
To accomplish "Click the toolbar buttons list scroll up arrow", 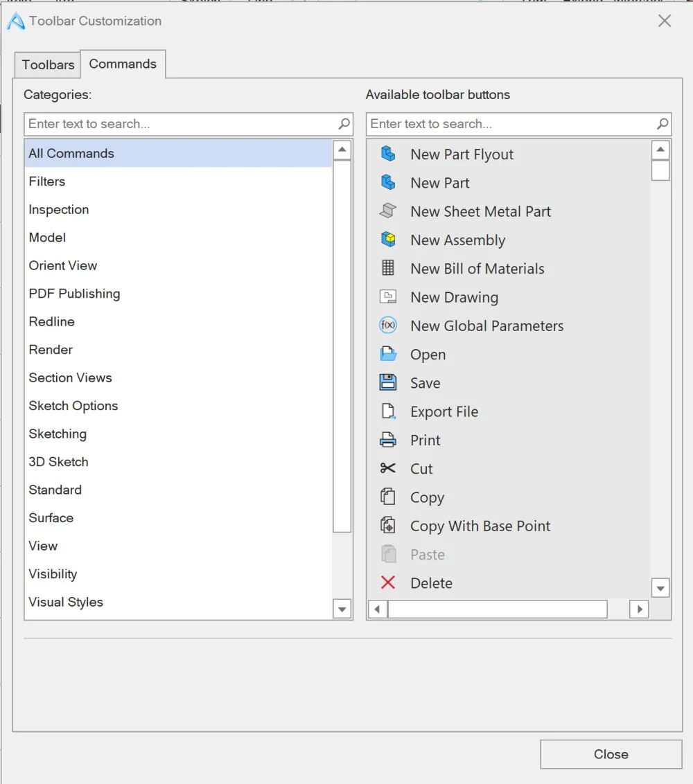I will tap(660, 150).
